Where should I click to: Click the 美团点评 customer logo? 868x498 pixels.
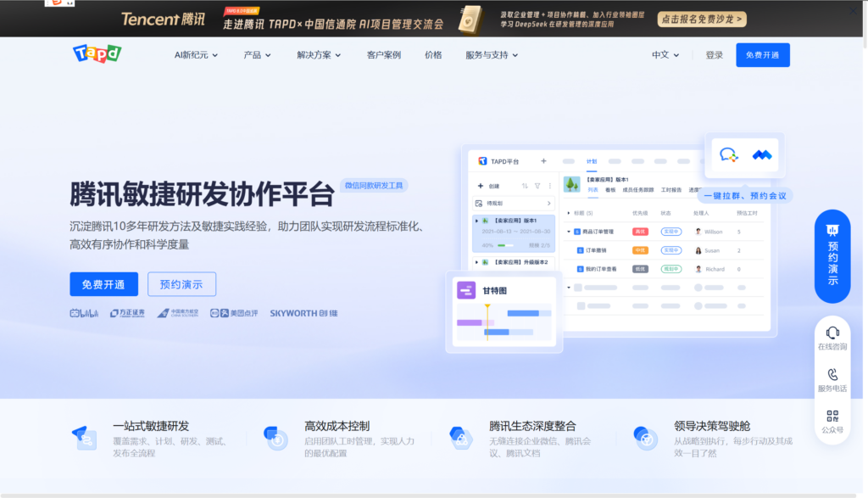(x=234, y=313)
